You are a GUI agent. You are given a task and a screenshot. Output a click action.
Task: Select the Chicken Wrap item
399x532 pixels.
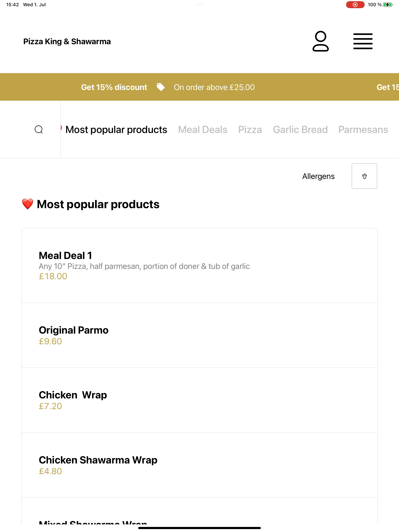[199, 400]
